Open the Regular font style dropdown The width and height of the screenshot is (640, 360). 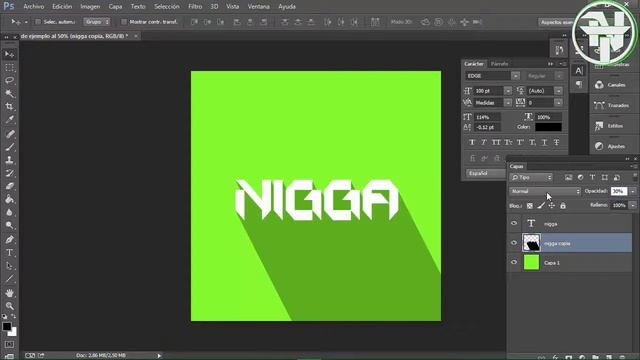pos(559,76)
